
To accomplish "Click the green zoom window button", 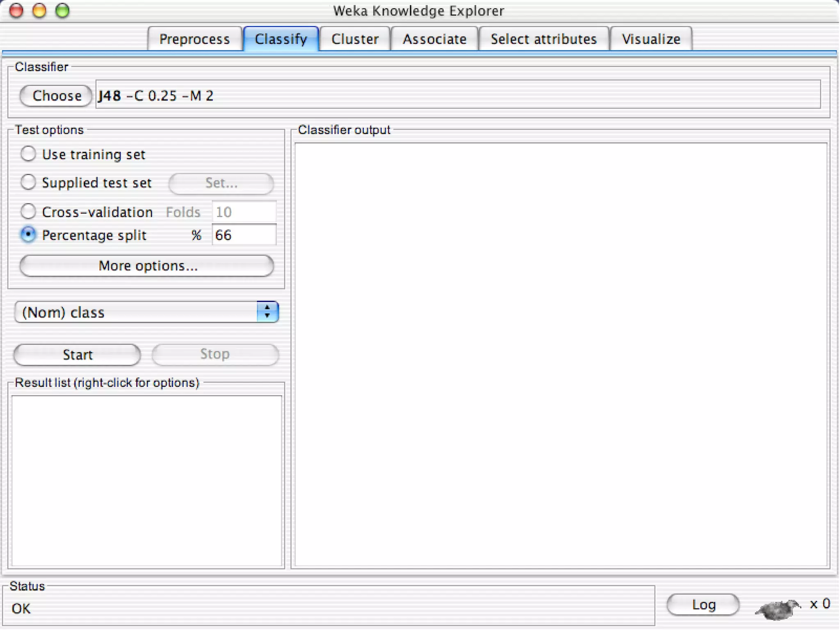I will [62, 11].
